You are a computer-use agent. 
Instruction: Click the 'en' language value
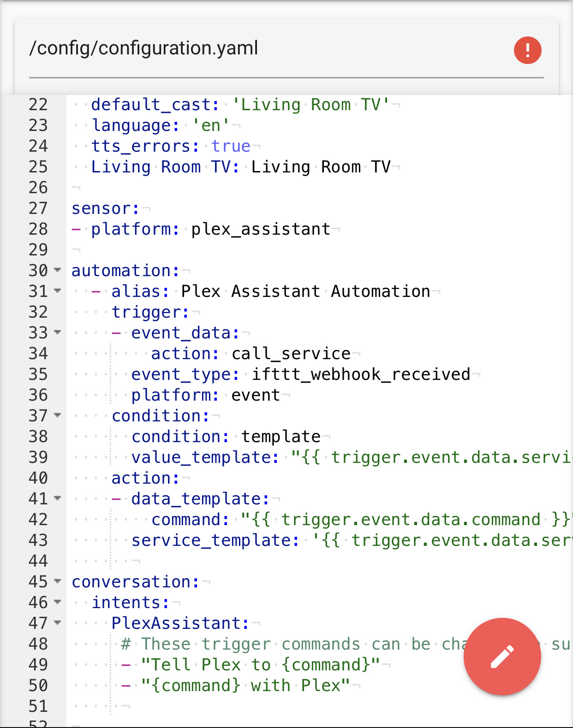pos(211,125)
